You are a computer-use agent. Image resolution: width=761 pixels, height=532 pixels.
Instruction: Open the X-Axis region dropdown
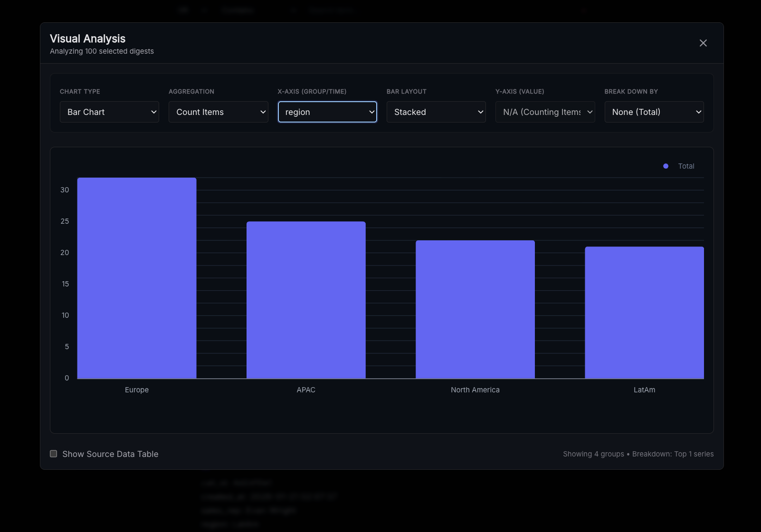point(327,112)
